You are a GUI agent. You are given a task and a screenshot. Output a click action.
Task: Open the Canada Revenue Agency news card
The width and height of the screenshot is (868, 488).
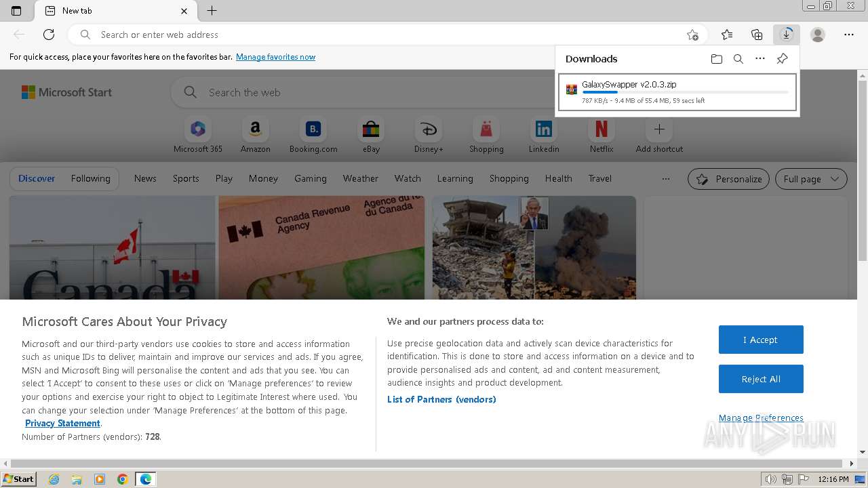(x=321, y=247)
